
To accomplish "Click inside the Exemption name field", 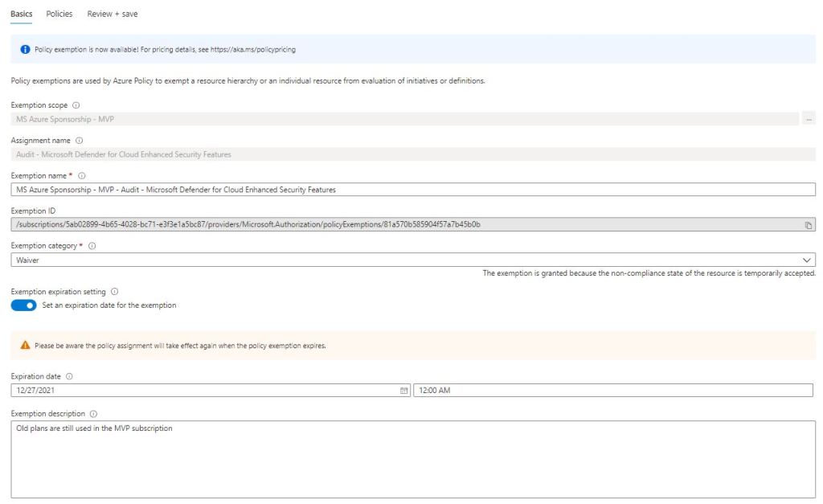I will (x=321, y=189).
